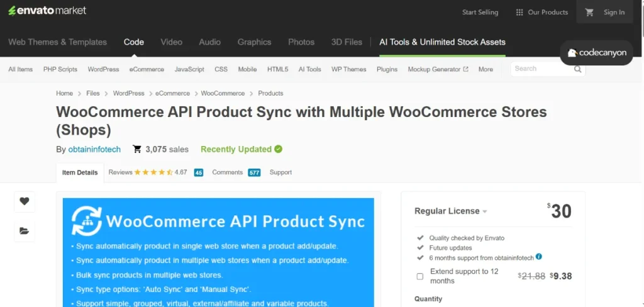Screen dimensions: 644x307
Task: Switch to the Comments tab
Action: pyautogui.click(x=228, y=172)
